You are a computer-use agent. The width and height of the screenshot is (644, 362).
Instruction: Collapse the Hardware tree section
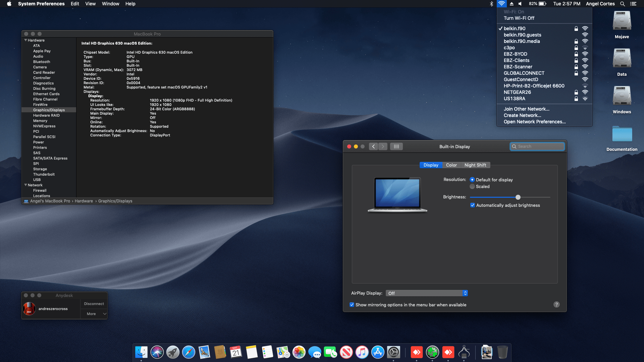[26, 40]
